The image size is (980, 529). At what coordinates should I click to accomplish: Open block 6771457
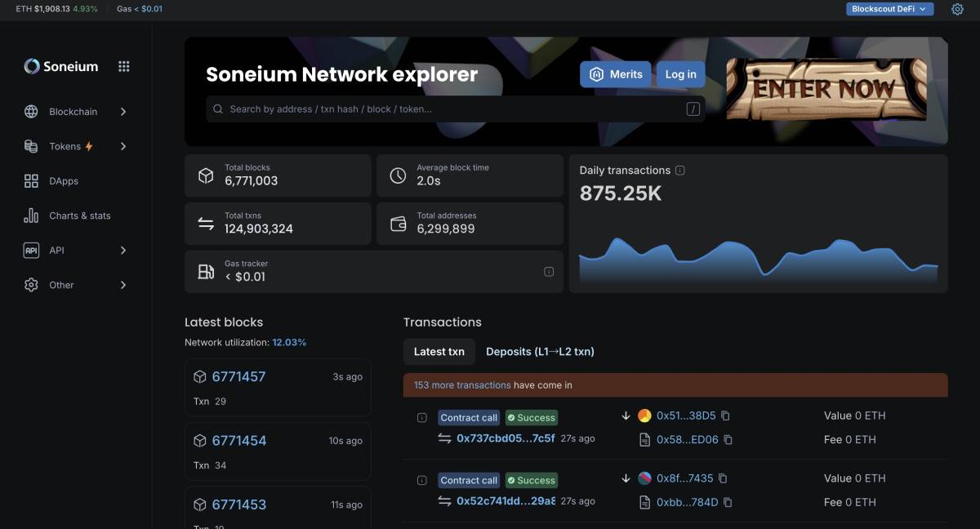coord(238,376)
